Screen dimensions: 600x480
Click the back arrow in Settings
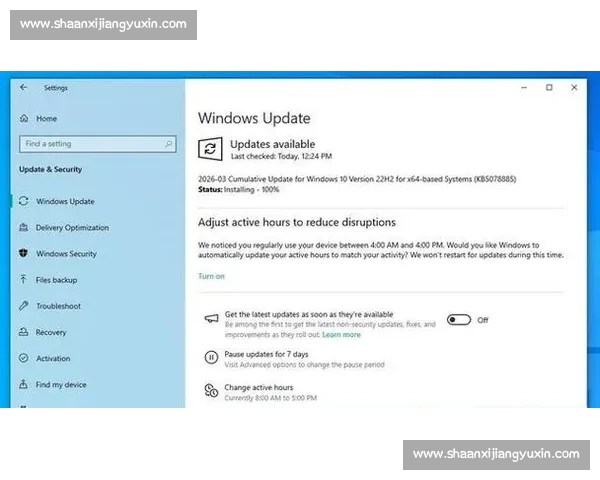tap(23, 87)
